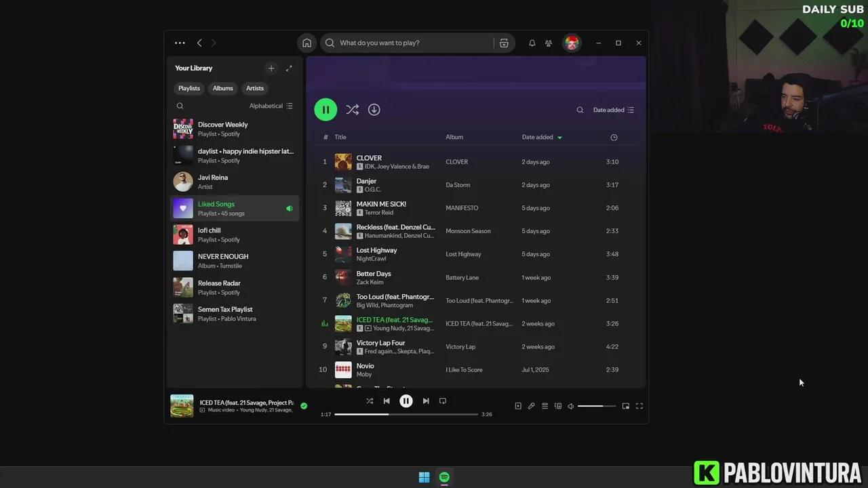
Task: Open the Miniplayer
Action: pyautogui.click(x=626, y=406)
